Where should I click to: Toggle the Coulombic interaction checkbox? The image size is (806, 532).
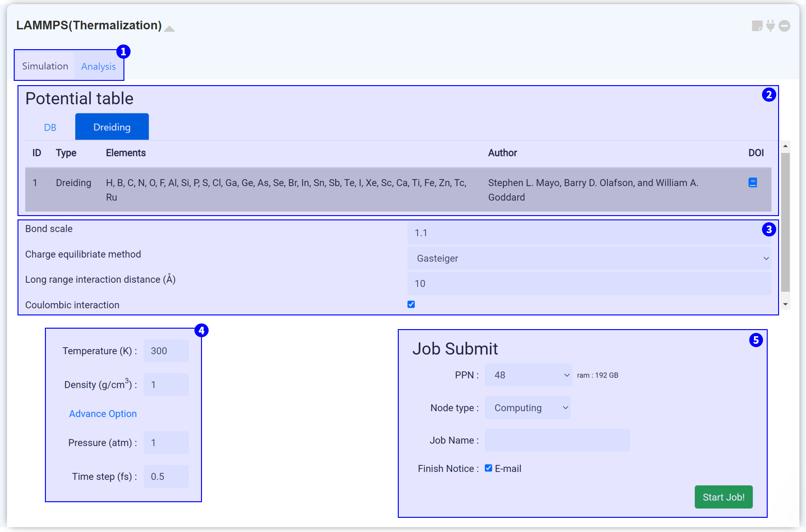411,305
